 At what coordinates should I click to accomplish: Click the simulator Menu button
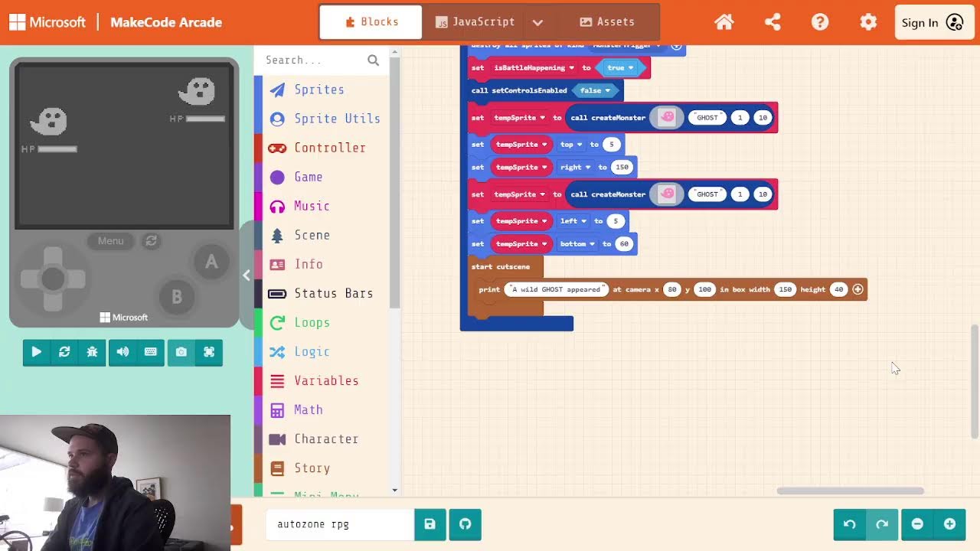click(x=110, y=240)
